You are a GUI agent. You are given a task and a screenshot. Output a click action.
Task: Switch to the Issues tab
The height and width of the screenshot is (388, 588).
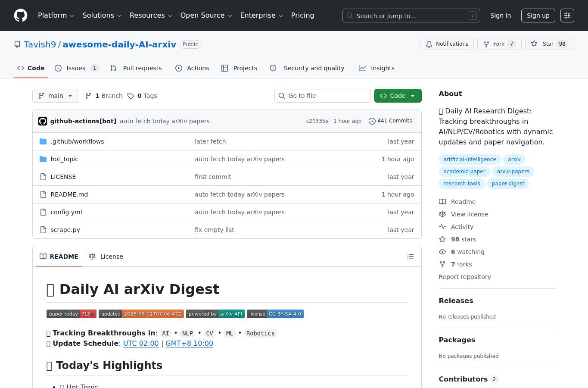click(77, 68)
